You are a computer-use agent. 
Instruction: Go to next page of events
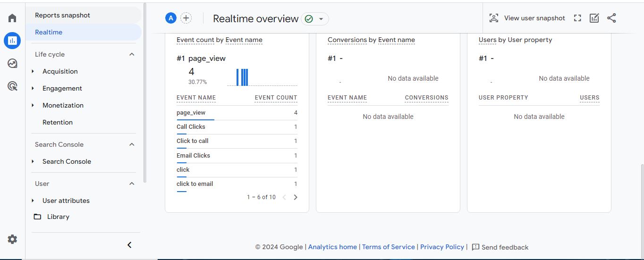[x=296, y=197]
